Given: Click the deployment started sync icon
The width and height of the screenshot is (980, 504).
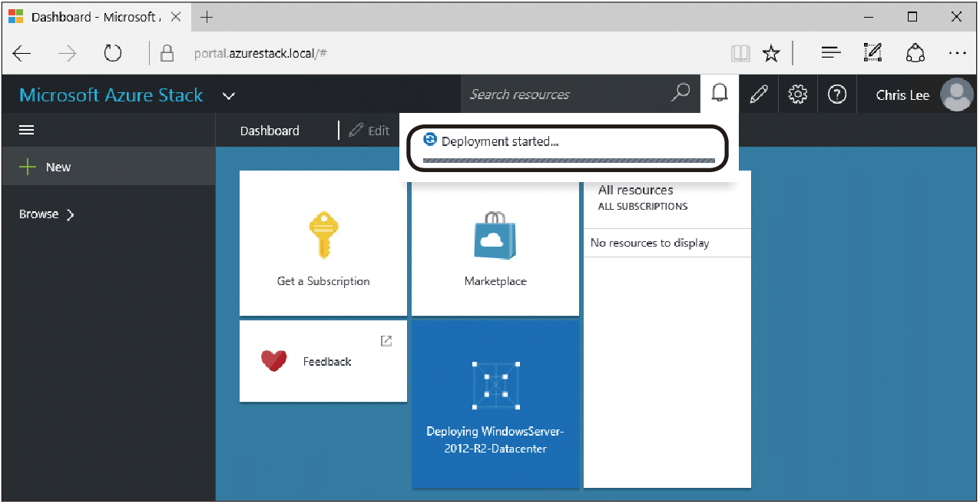Looking at the screenshot, I should tap(430, 139).
